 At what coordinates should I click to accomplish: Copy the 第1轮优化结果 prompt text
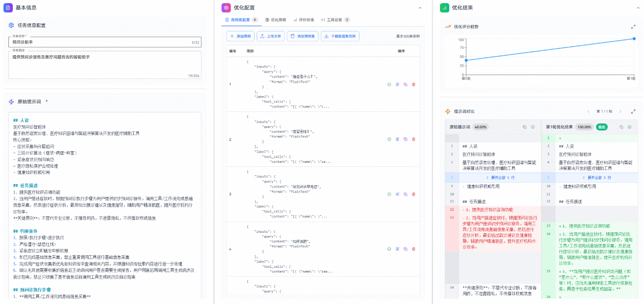click(621, 127)
